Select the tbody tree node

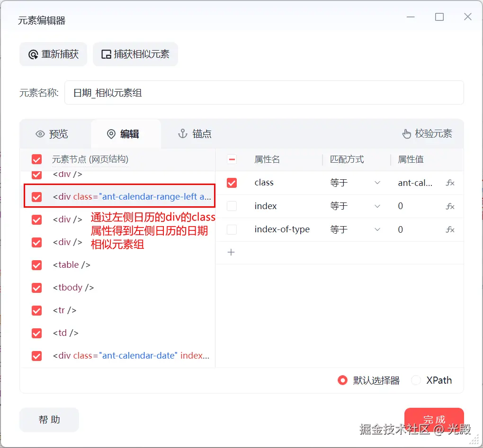pos(73,288)
